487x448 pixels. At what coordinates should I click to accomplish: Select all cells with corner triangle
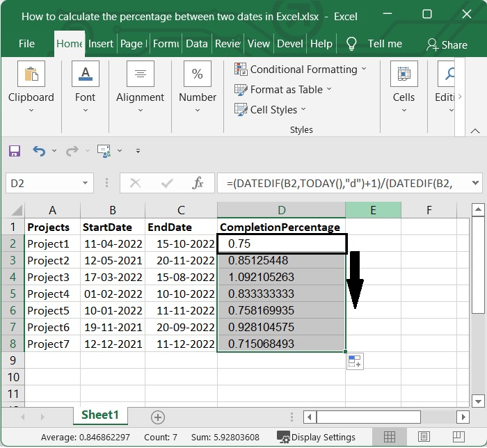pyautogui.click(x=16, y=210)
